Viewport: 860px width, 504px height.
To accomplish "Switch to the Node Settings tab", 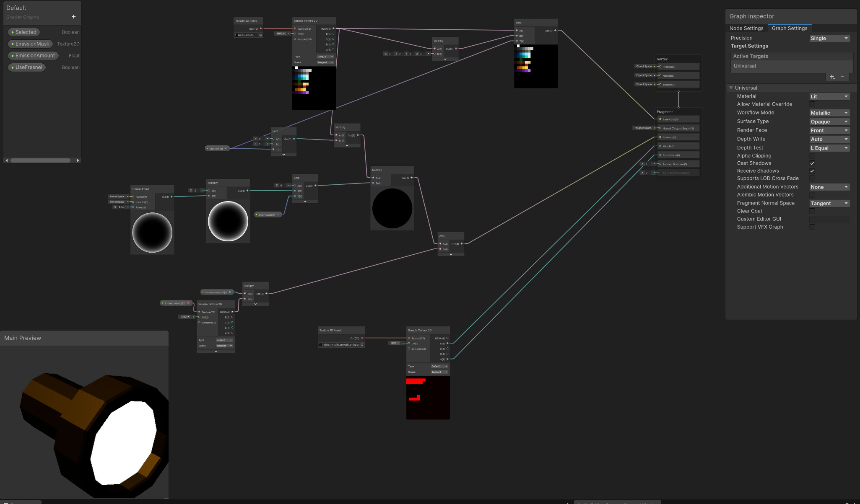I will [x=746, y=28].
